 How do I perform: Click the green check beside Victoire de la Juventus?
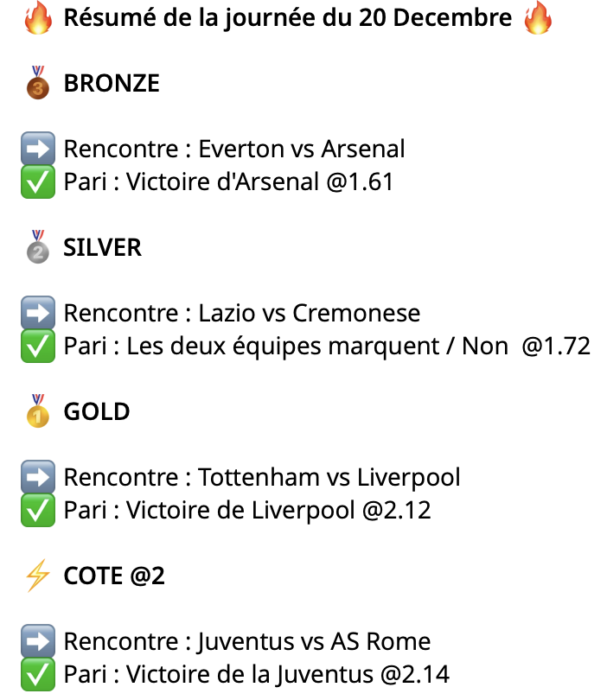pos(37,674)
